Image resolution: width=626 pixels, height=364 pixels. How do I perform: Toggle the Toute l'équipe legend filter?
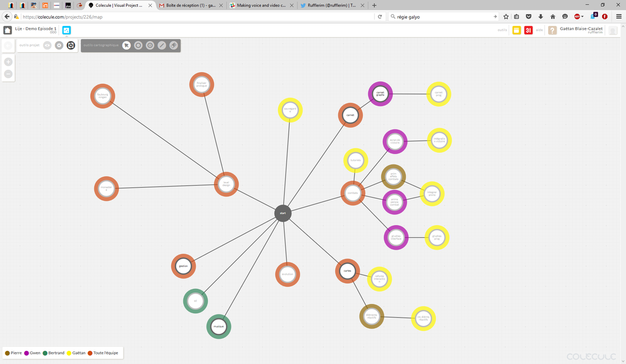[x=103, y=353]
